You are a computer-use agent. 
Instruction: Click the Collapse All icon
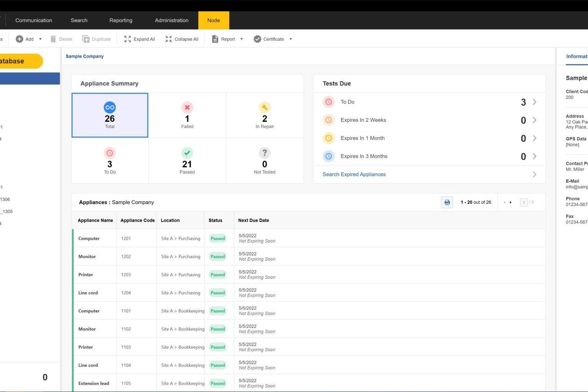tap(169, 39)
